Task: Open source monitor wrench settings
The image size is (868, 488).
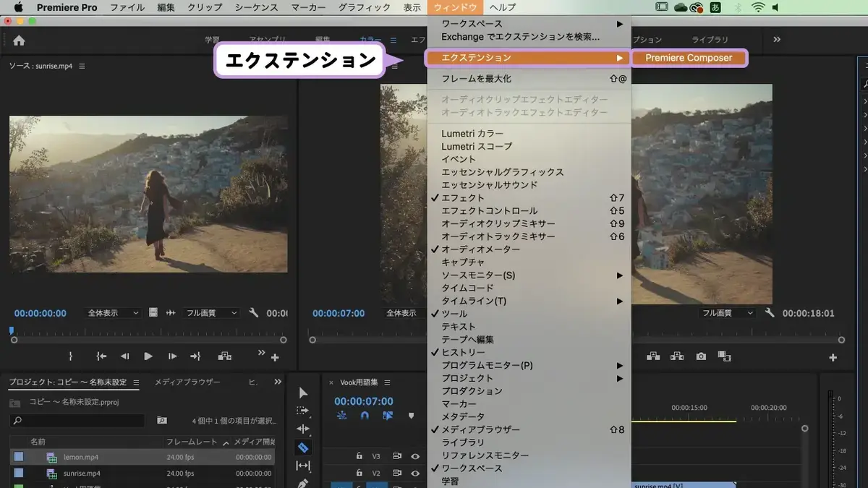Action: (253, 313)
